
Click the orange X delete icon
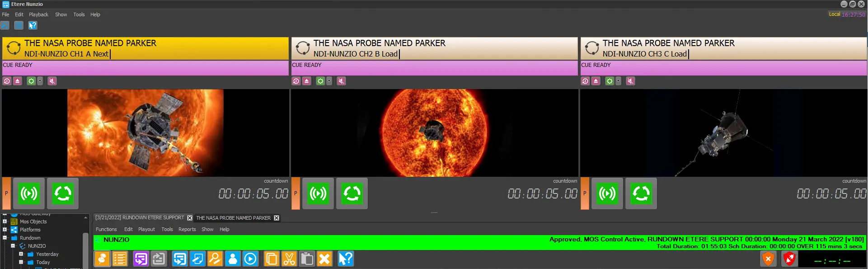tap(324, 259)
